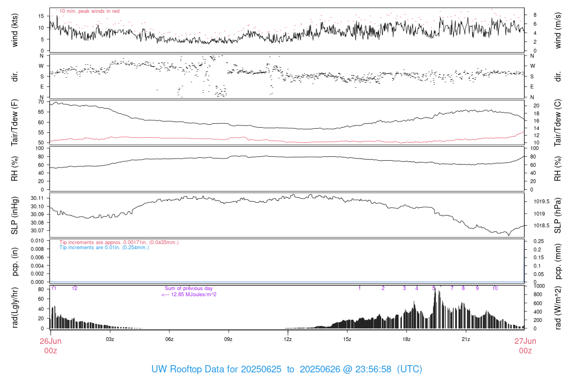Screen dimensions: 574x392
Task: Click the '10 min. peak winds in red' legend
Action: pyautogui.click(x=89, y=11)
